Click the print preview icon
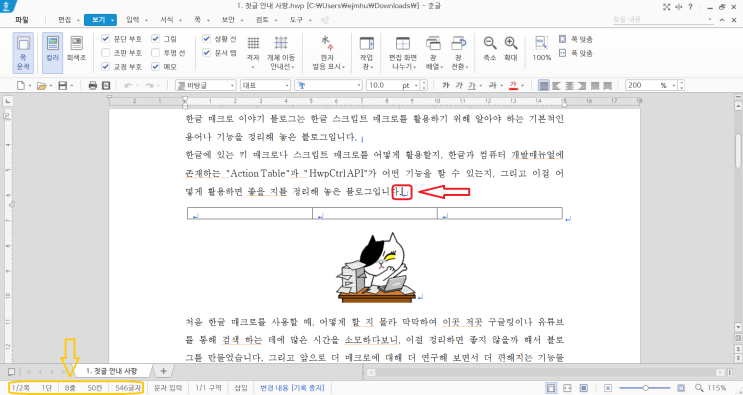743x395 pixels. 106,86
